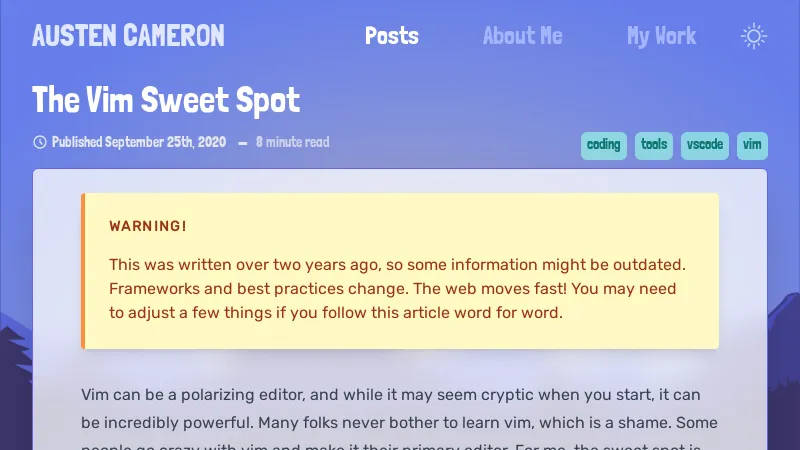Image resolution: width=800 pixels, height=450 pixels.
Task: Click the paragraph starting Vim can be a polarizing editor
Action: click(399, 409)
